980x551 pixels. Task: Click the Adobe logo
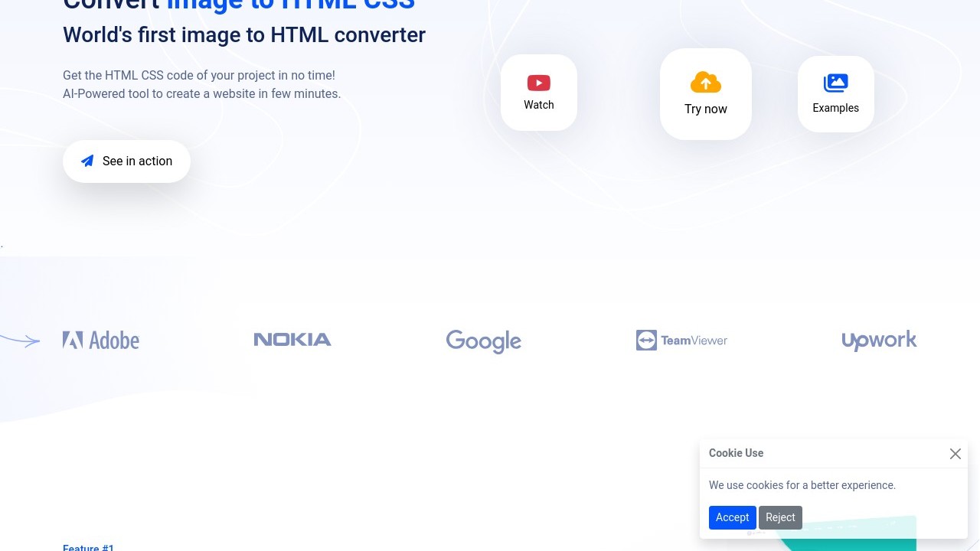pos(101,341)
